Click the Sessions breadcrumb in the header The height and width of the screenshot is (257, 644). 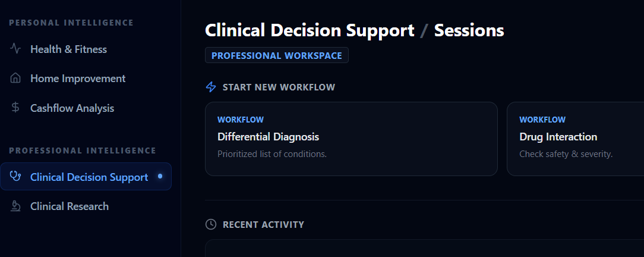[469, 30]
